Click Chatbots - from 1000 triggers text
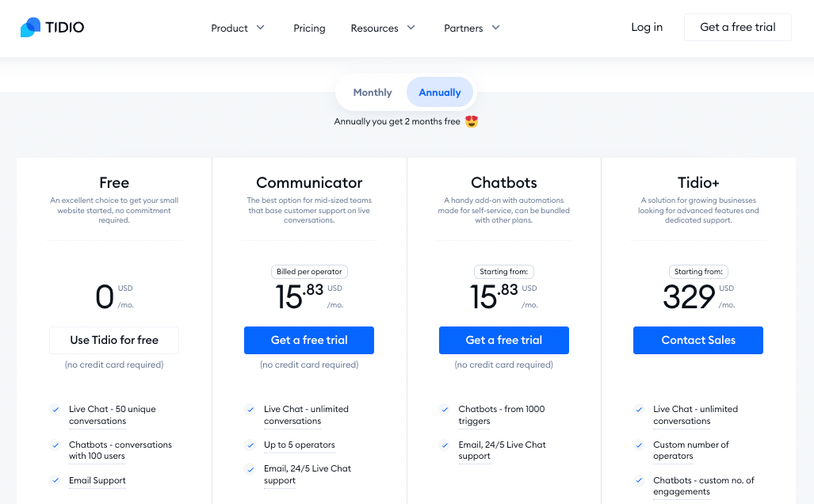The height and width of the screenshot is (504, 814). coord(502,415)
